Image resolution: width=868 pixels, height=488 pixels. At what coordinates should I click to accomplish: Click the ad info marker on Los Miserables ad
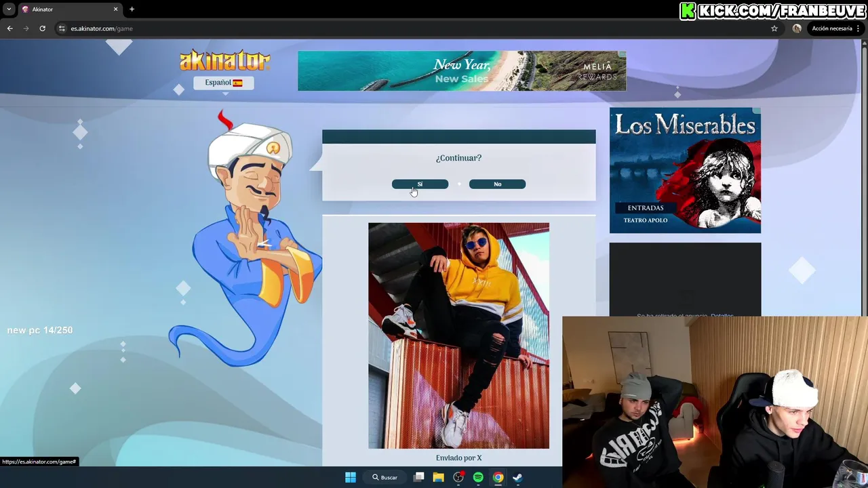pos(757,111)
